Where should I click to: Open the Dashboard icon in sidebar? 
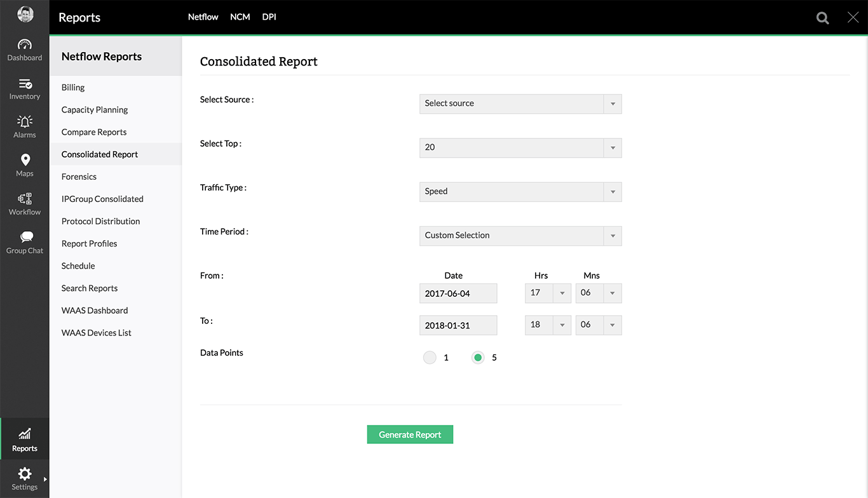tap(25, 45)
